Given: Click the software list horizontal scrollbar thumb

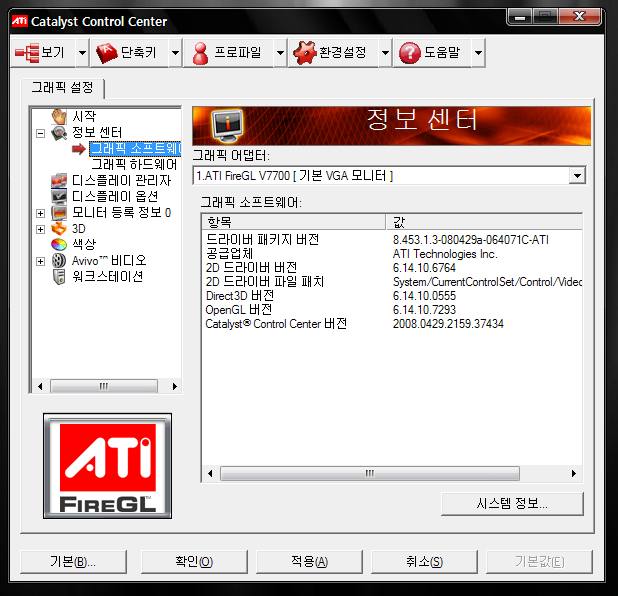Looking at the screenshot, I should pyautogui.click(x=370, y=473).
